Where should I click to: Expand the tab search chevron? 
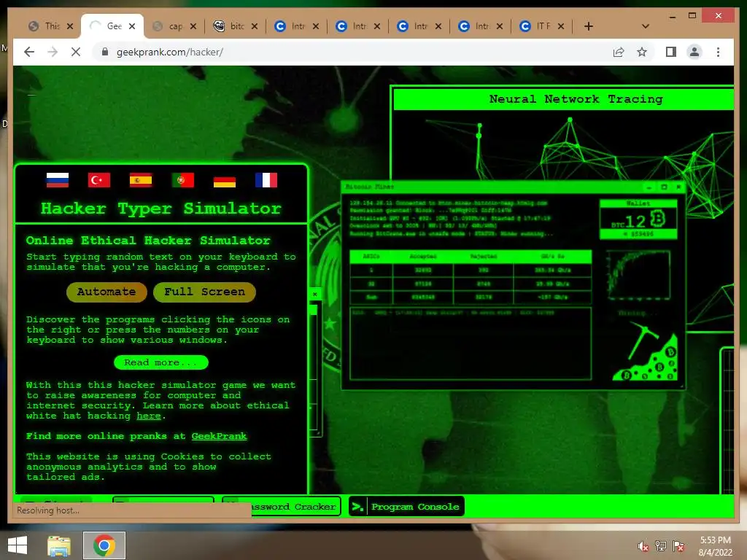[646, 26]
